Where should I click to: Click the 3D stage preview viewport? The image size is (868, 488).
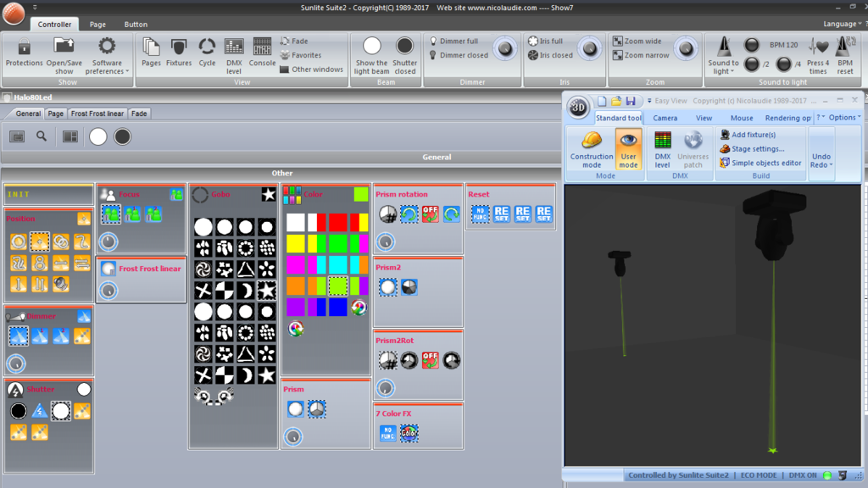[x=712, y=325]
